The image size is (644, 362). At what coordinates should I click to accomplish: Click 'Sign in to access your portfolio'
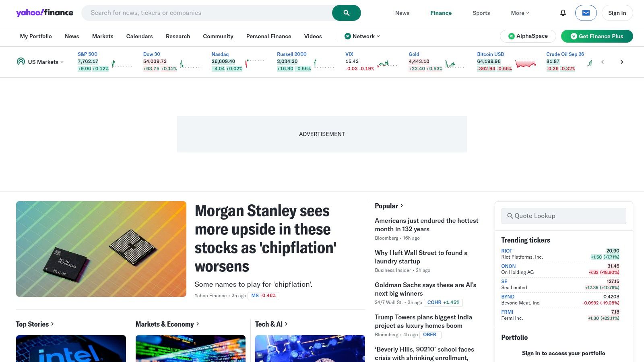[563, 353]
